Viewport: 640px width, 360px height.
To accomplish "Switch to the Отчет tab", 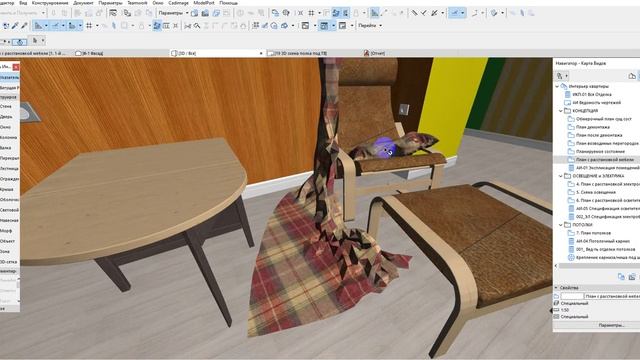I will 378,53.
